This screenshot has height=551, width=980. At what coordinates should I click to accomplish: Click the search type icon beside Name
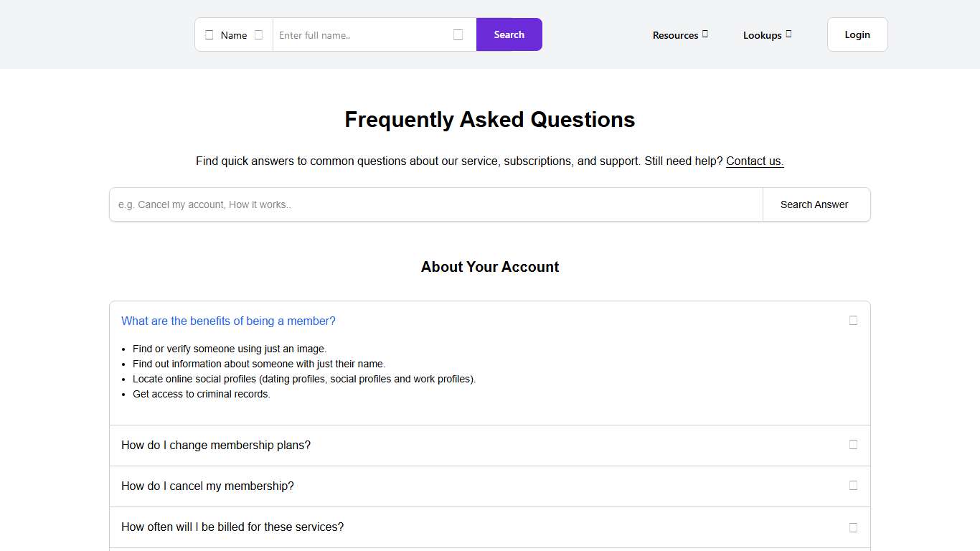click(209, 34)
